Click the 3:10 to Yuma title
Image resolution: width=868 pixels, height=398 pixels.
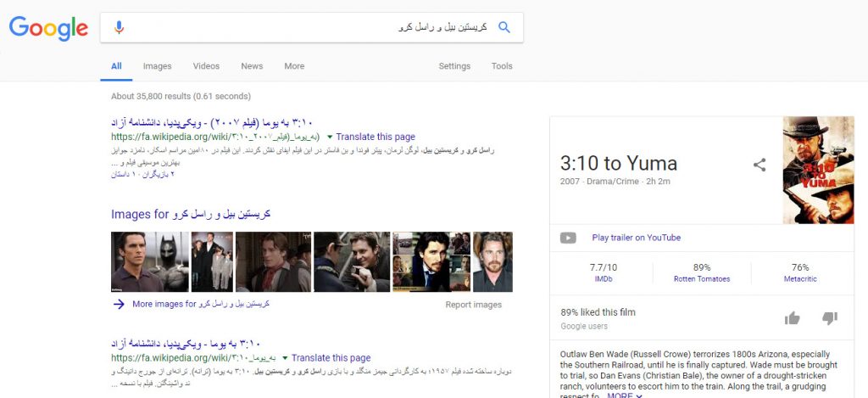[618, 163]
